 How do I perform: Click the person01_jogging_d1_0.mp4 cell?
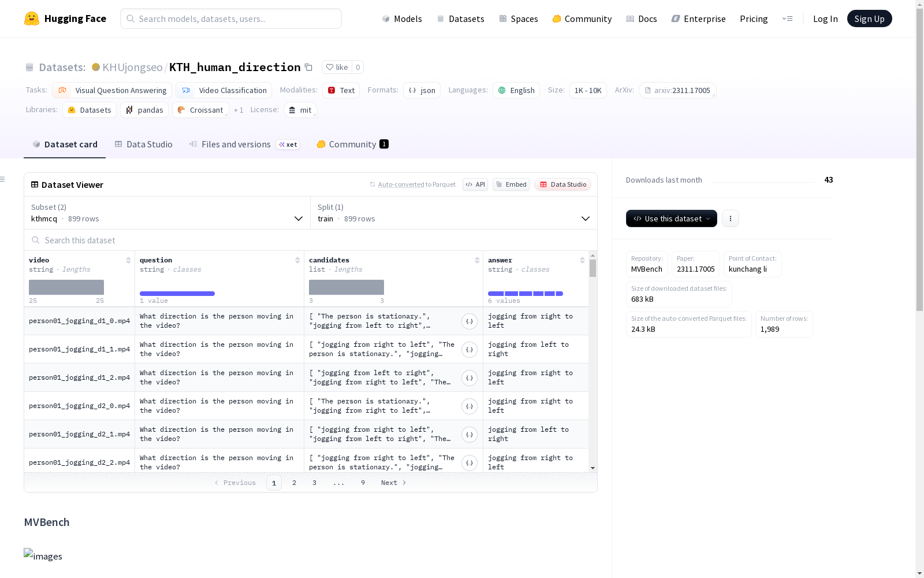coord(79,321)
